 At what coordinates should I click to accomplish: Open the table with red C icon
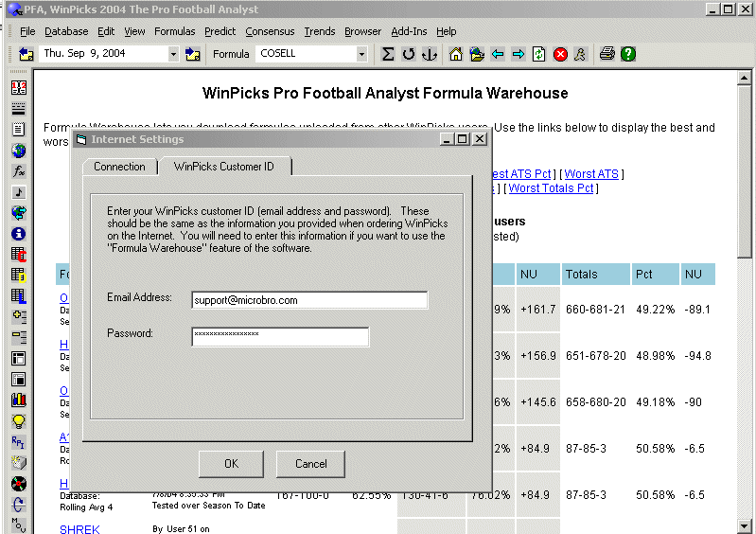19,254
